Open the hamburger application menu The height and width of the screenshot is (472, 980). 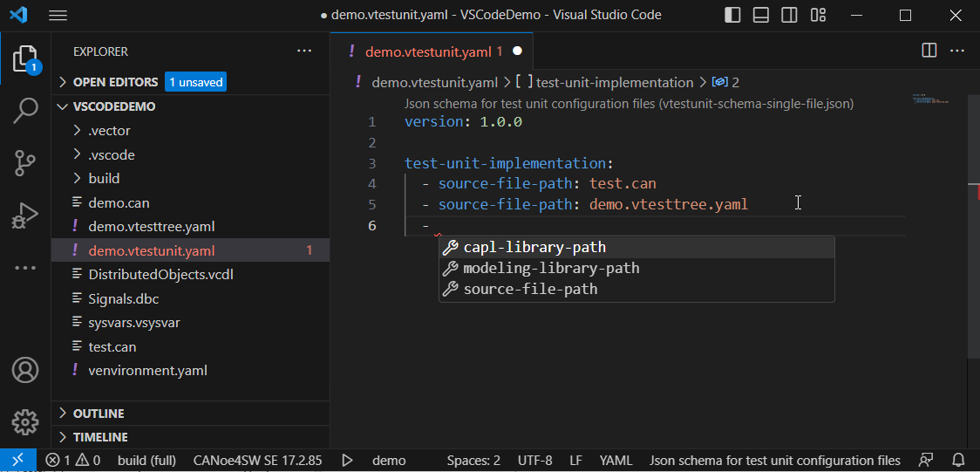point(58,16)
